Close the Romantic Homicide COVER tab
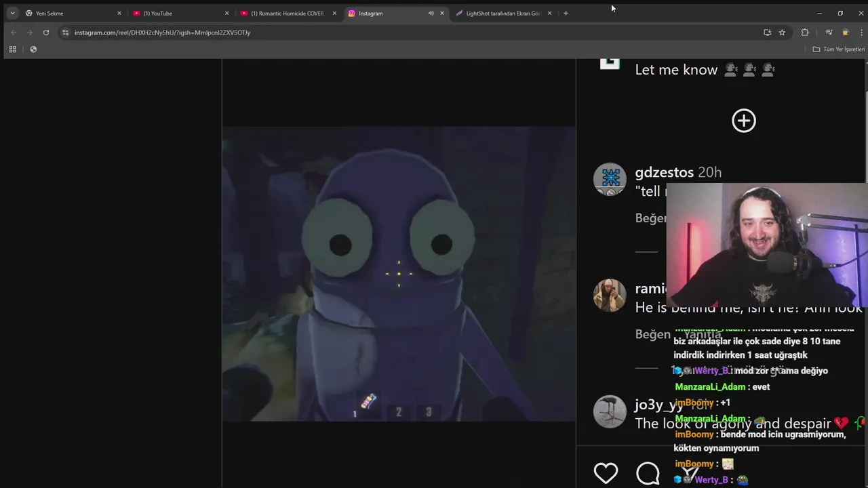This screenshot has height=488, width=868. [x=334, y=13]
